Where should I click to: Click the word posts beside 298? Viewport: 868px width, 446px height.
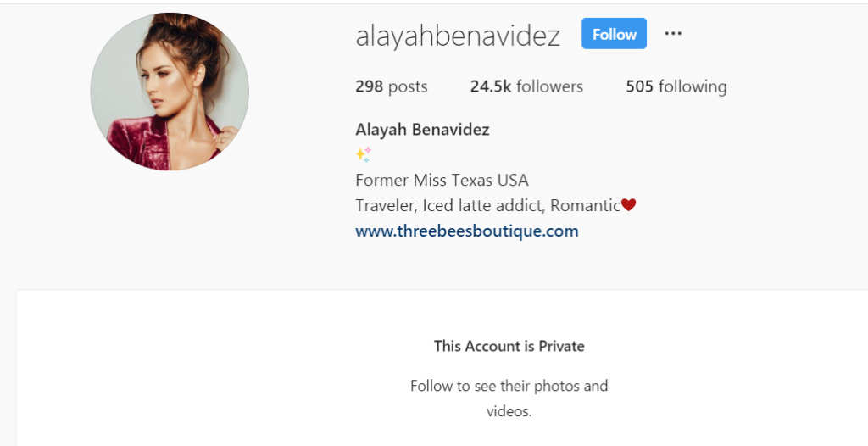(408, 87)
